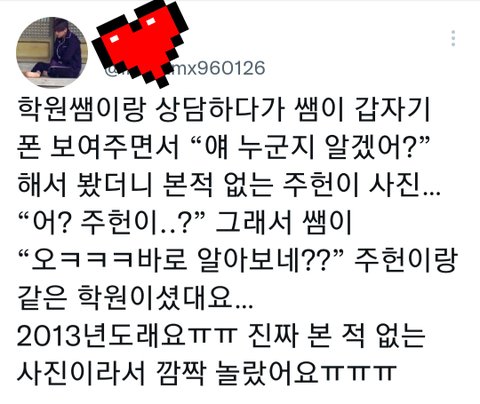
Task: Tap the red pixel heart sticker
Action: pos(140,43)
